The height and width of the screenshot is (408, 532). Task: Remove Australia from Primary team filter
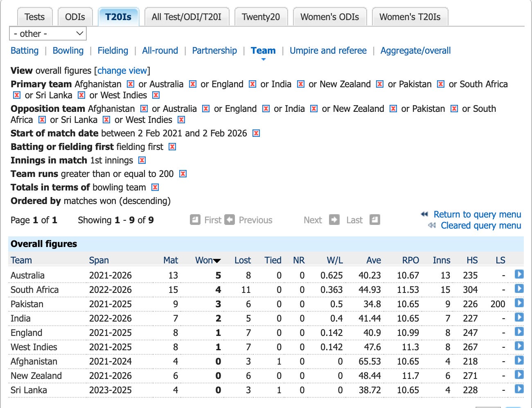pyautogui.click(x=193, y=84)
